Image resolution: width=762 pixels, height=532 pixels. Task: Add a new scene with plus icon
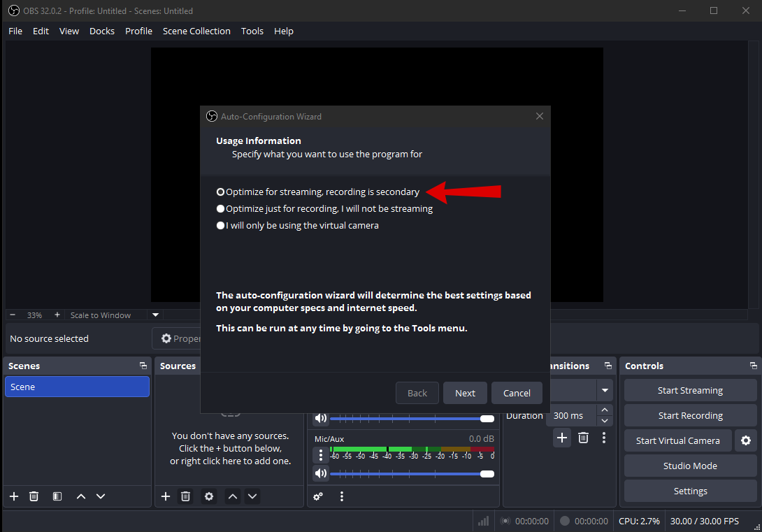coord(14,496)
